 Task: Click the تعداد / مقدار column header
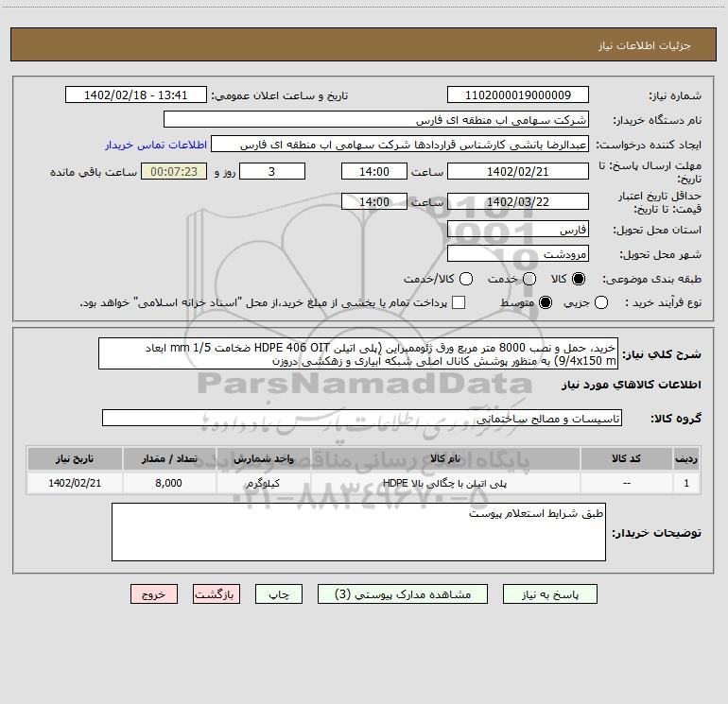[x=169, y=458]
